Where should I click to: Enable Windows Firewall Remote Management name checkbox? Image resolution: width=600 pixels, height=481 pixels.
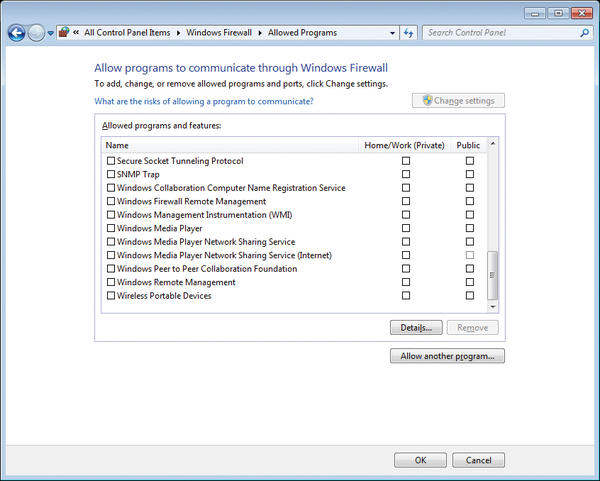tap(111, 201)
